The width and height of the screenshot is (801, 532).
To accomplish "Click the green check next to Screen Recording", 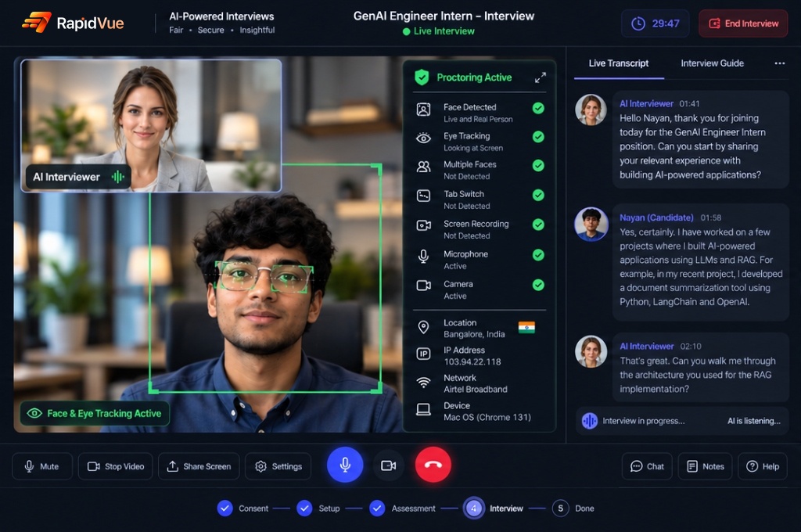I will tap(538, 225).
